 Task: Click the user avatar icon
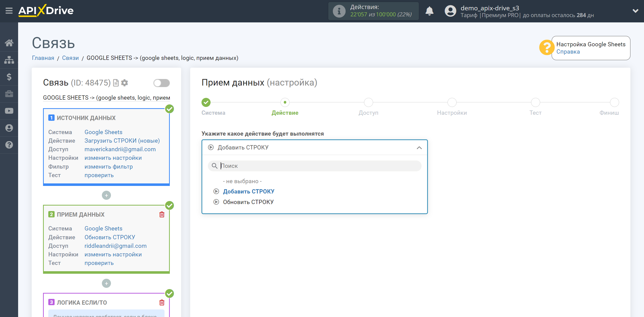(x=450, y=11)
